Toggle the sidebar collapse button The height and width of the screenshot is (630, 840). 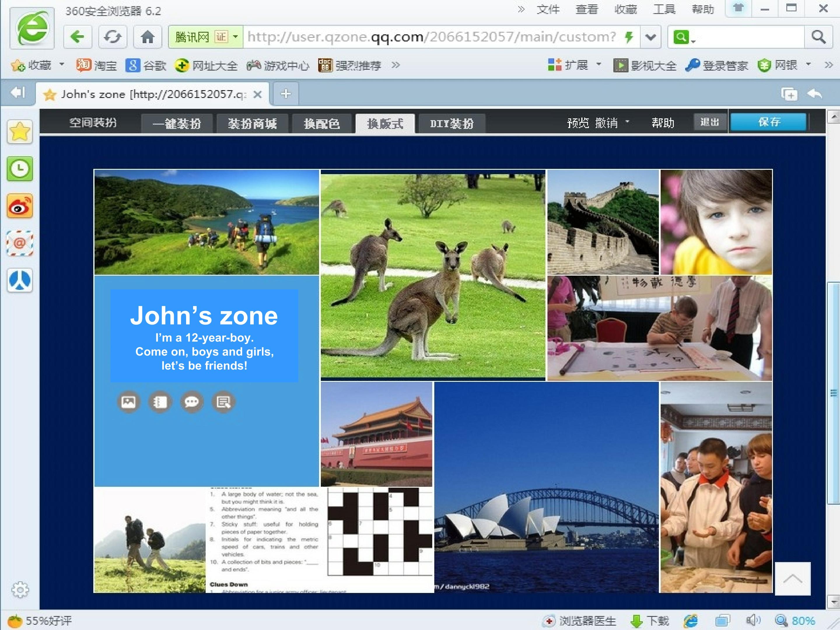tap(17, 93)
